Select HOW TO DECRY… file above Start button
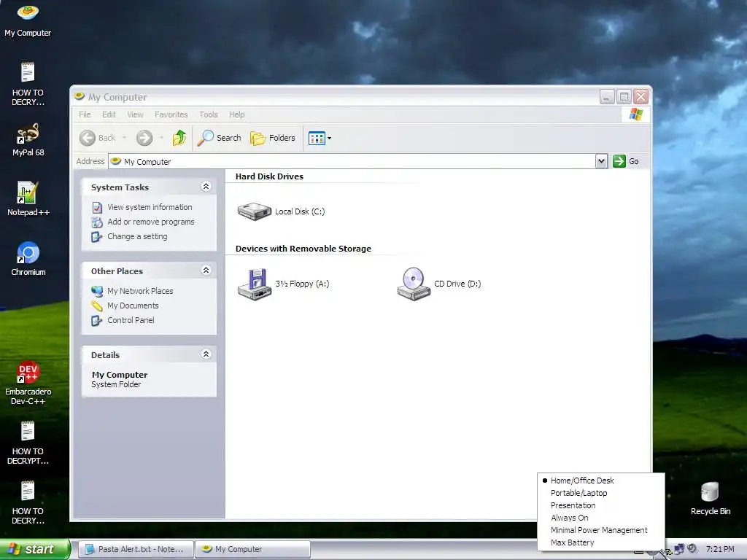The image size is (747, 560). click(x=28, y=503)
